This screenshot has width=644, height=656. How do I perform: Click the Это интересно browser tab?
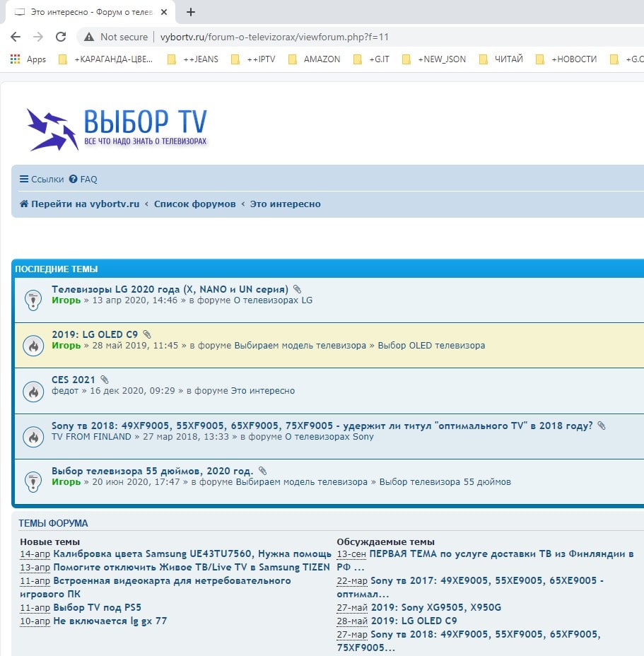click(x=91, y=12)
